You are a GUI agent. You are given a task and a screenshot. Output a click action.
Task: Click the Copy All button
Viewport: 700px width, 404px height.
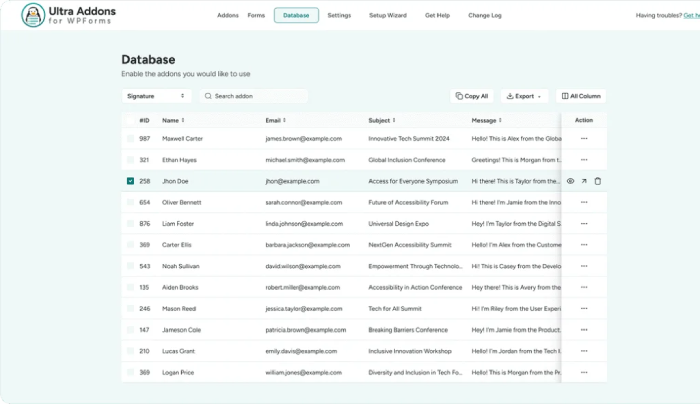click(x=472, y=96)
